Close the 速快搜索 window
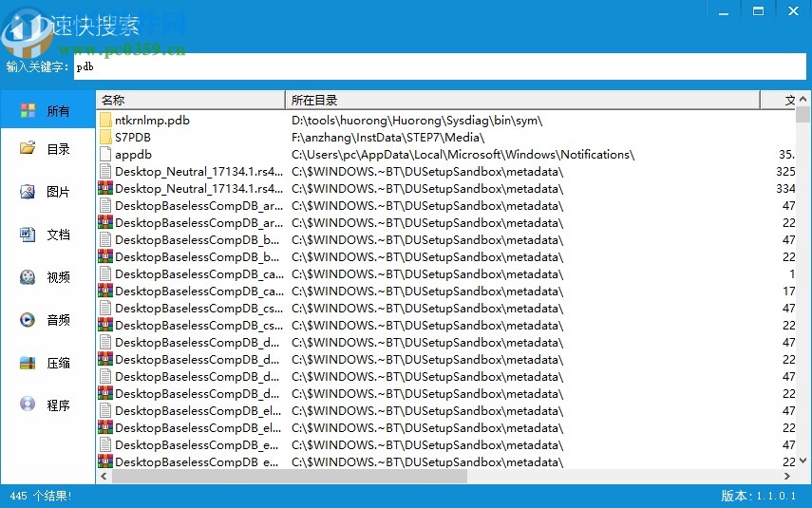The image size is (812, 508). pos(793,11)
